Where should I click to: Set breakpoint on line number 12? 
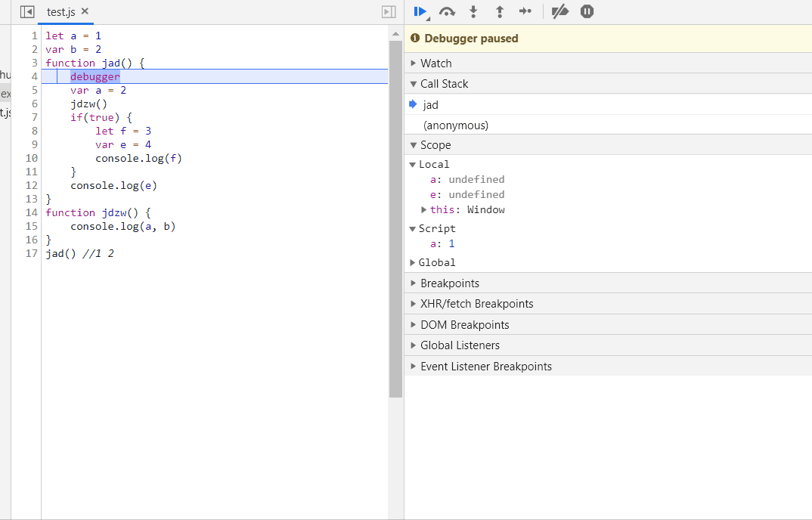coord(32,185)
